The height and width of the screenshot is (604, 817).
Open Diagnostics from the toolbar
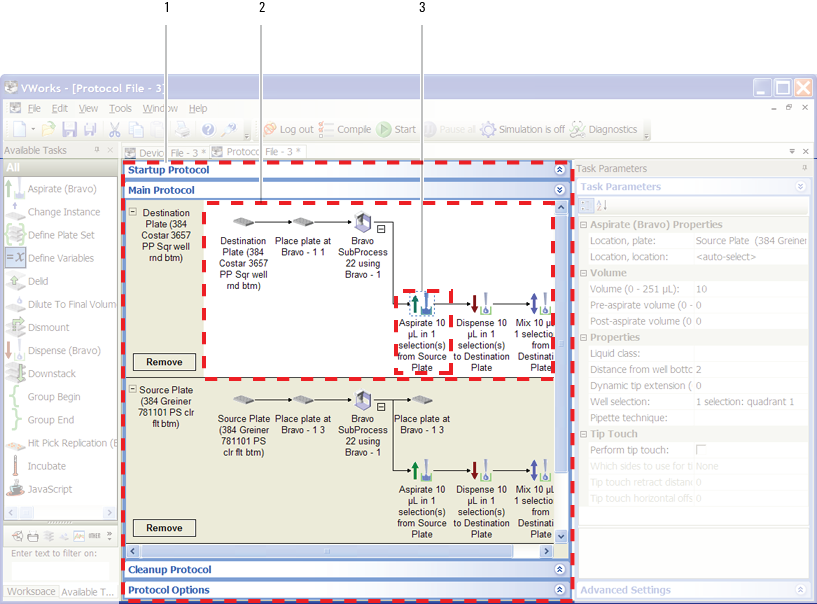(603, 129)
